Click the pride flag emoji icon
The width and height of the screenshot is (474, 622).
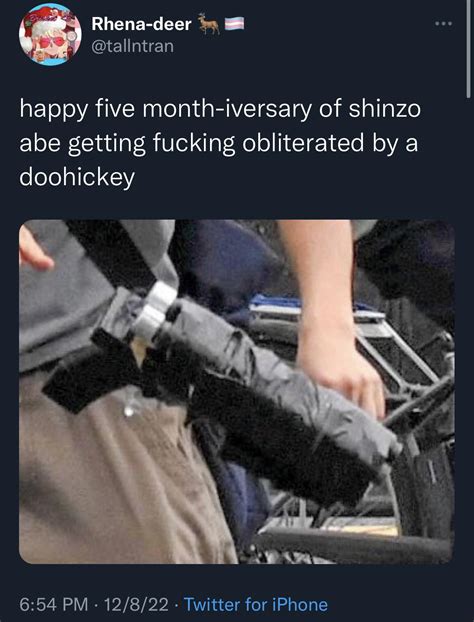pos(235,24)
